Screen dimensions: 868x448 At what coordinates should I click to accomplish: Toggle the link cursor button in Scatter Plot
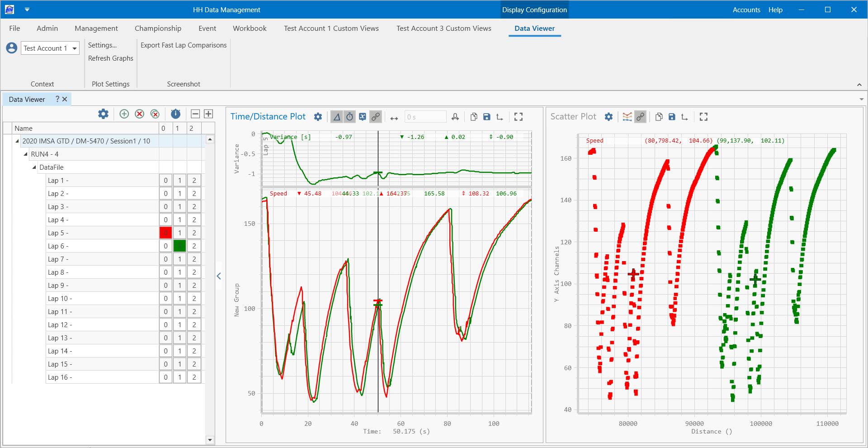[640, 117]
